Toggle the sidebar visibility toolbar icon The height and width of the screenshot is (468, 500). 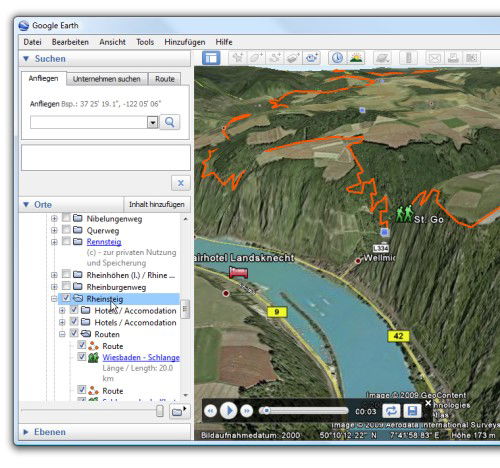click(211, 58)
